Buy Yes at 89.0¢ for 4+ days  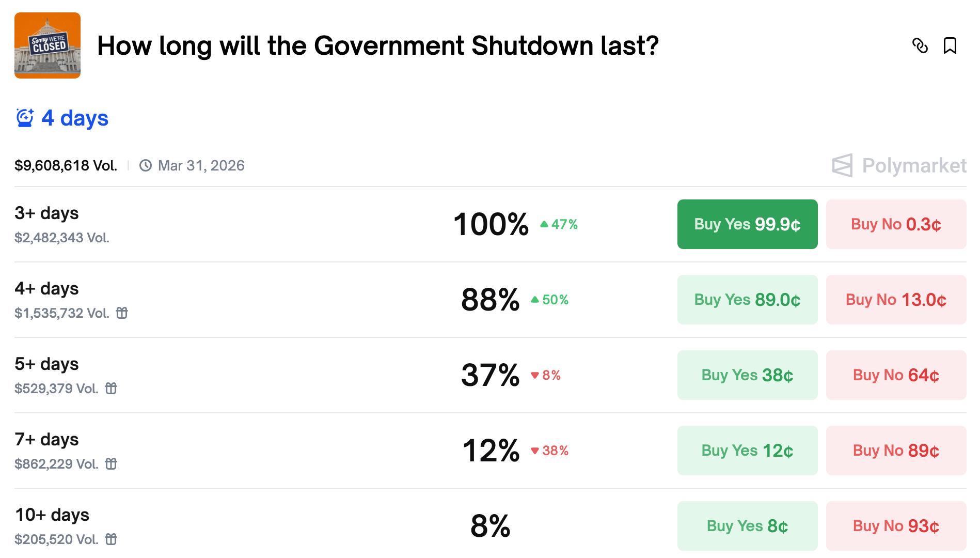pos(747,300)
